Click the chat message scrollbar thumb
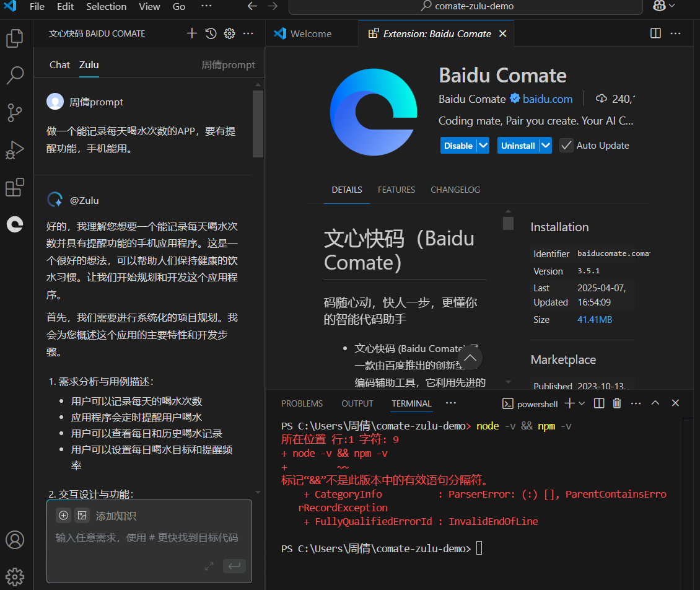Screen dimensions: 700x590 pos(258,124)
